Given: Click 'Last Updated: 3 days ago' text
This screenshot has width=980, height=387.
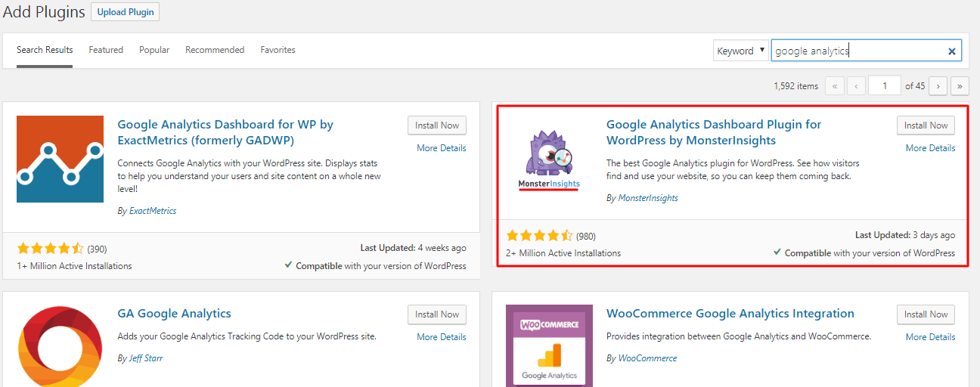Looking at the screenshot, I should (905, 236).
